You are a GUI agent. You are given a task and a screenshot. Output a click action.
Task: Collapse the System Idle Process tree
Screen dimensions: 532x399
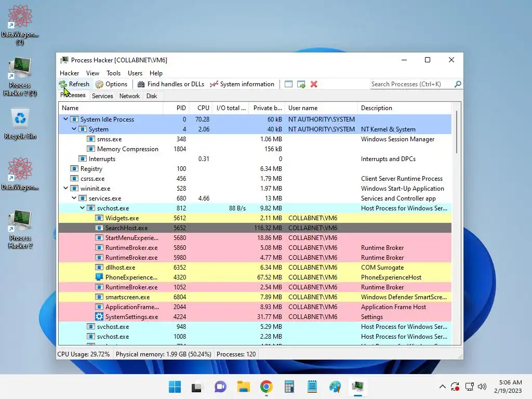point(66,119)
